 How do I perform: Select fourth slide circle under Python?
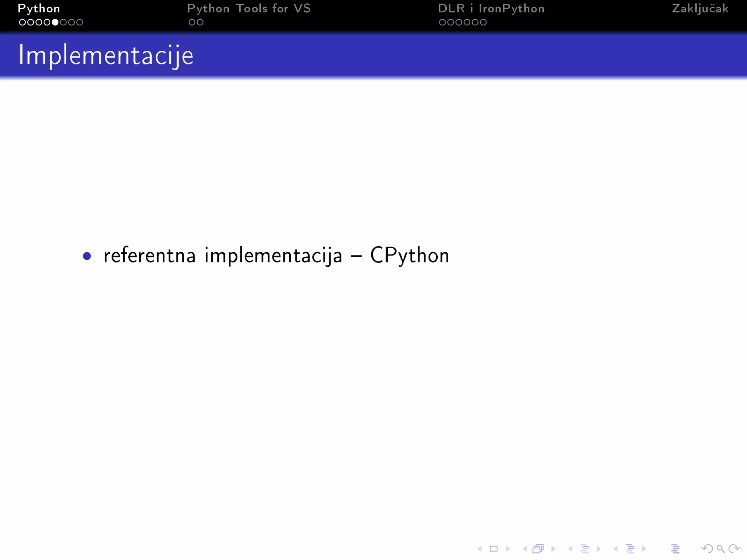click(47, 22)
